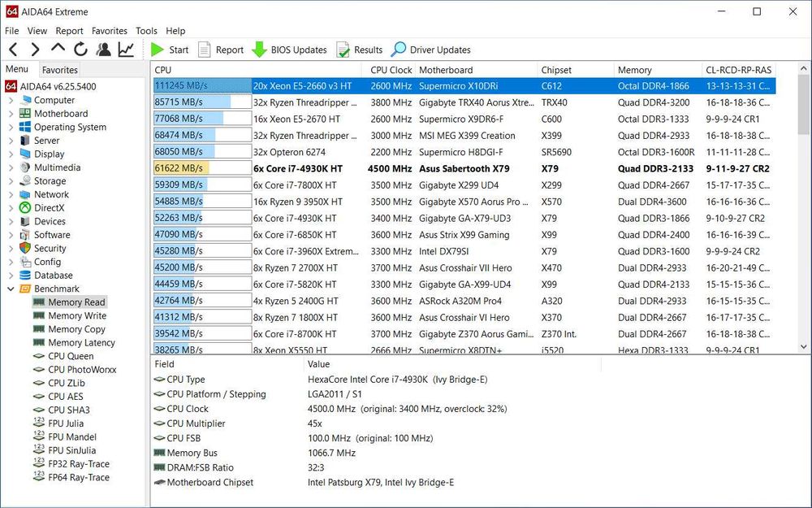
Task: Open BIOS Updates from toolbar
Action: [289, 50]
